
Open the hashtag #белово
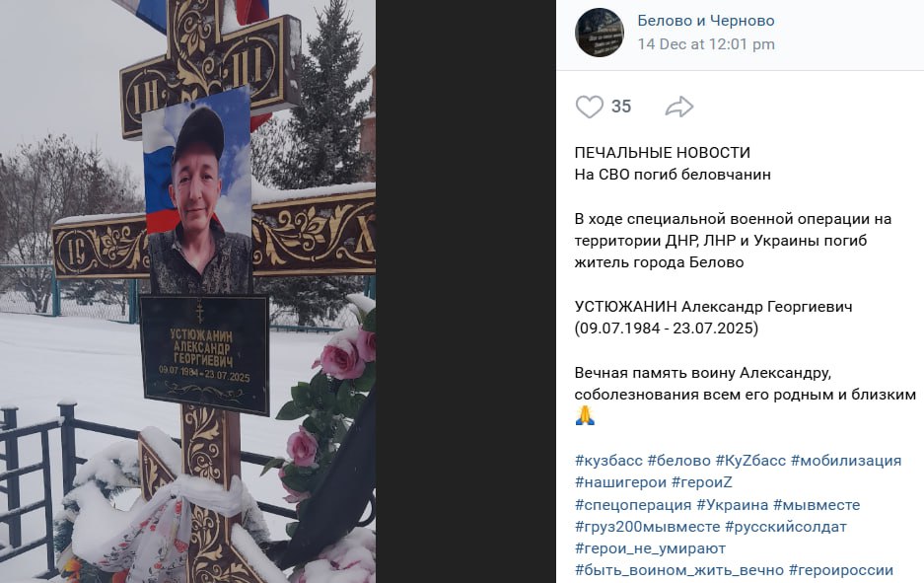pos(678,461)
